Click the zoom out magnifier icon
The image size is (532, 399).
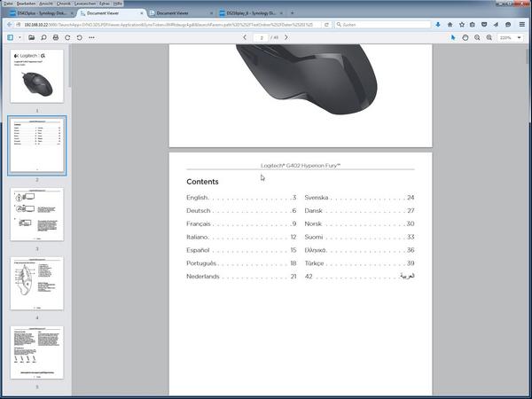[477, 37]
